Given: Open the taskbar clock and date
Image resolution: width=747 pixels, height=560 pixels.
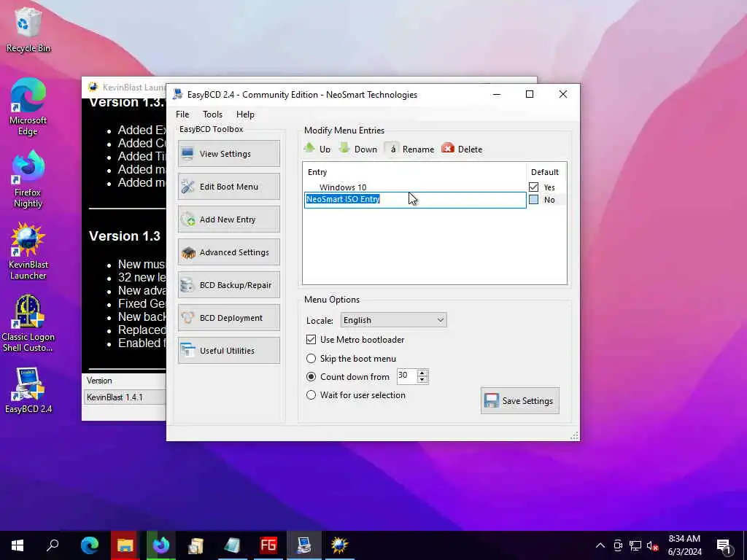Looking at the screenshot, I should (684, 545).
